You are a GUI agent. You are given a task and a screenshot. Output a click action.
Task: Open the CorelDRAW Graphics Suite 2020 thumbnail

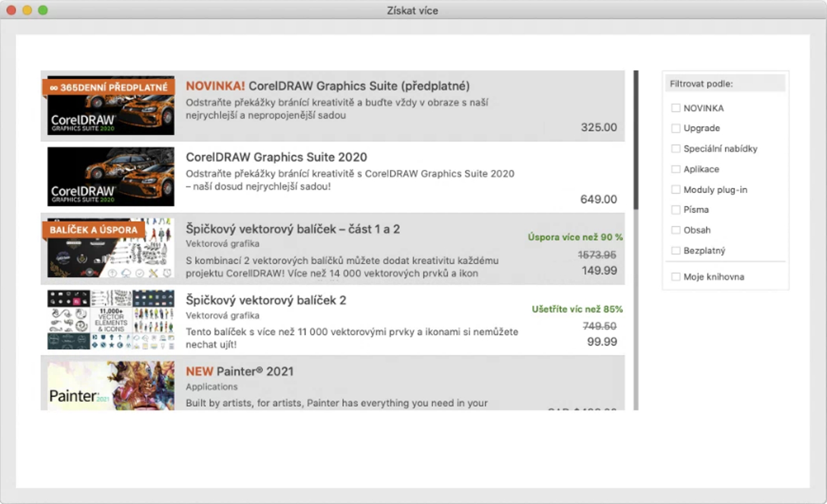(x=111, y=177)
